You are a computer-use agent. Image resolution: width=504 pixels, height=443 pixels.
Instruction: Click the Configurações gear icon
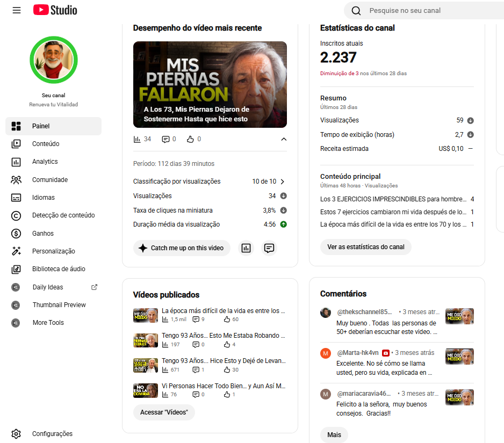click(16, 434)
